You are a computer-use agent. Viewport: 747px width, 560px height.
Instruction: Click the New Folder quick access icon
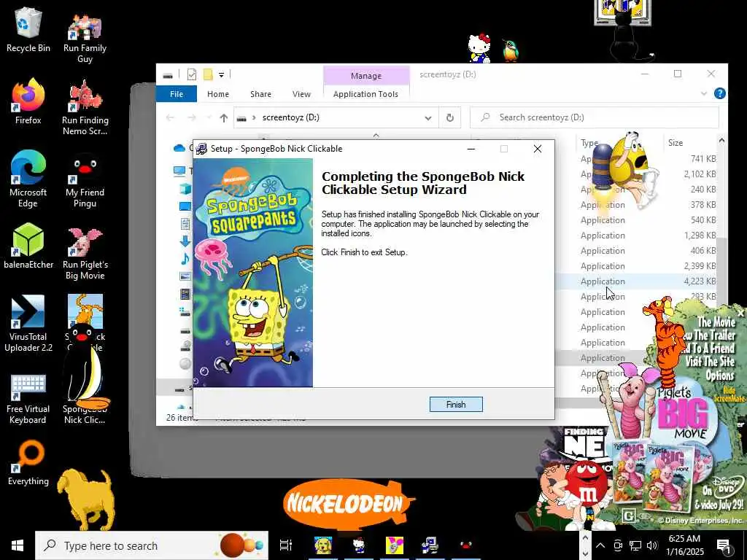(208, 74)
